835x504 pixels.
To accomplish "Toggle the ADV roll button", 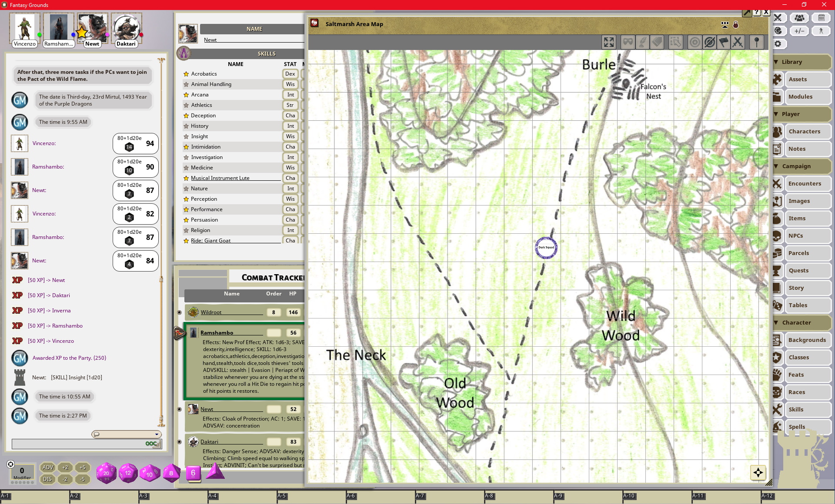I will [x=48, y=468].
